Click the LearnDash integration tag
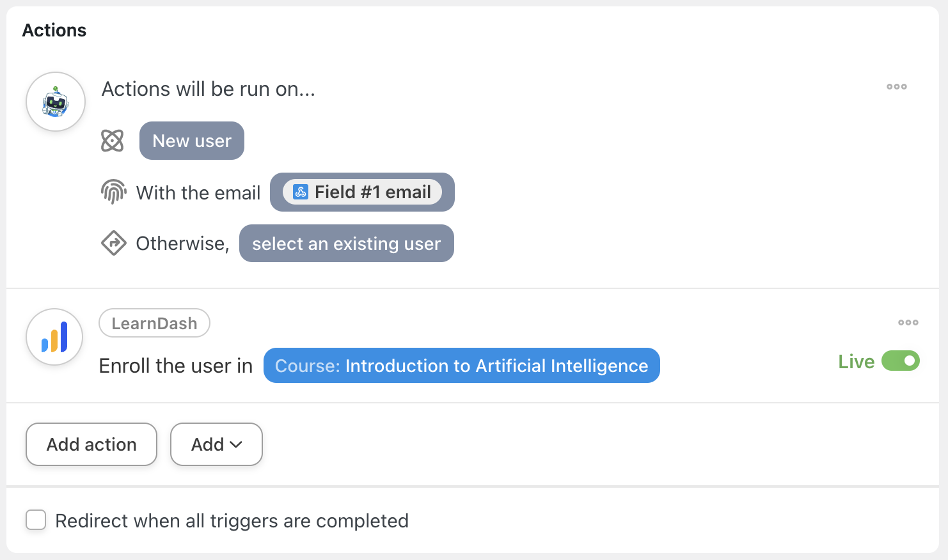Viewport: 948px width, 560px height. coord(154,323)
